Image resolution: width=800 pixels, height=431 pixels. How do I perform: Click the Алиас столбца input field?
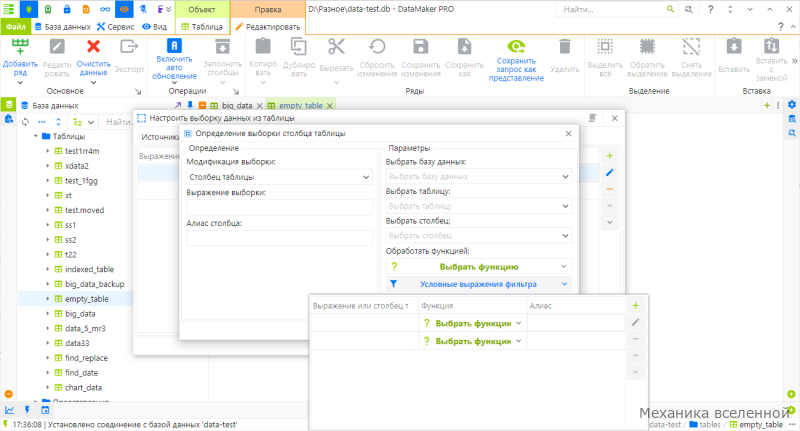279,238
